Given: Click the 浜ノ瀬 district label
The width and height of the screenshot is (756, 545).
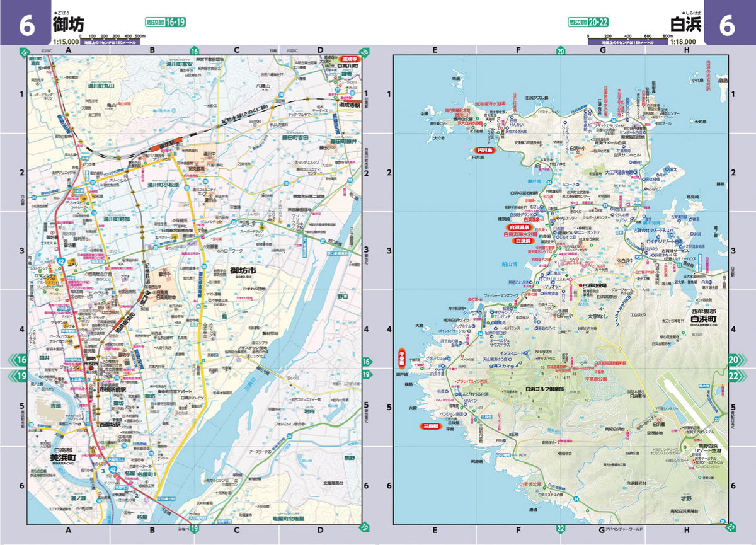Looking at the screenshot, I should click(78, 498).
